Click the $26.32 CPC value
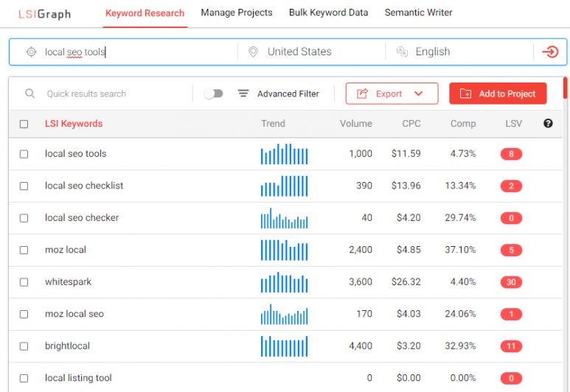This screenshot has height=392, width=570. 406,282
